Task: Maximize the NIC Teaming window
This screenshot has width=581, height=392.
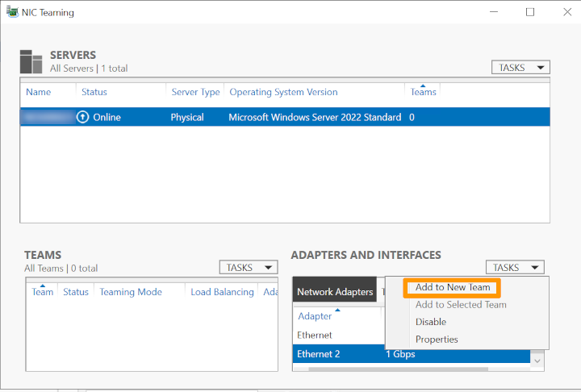Action: (x=530, y=12)
